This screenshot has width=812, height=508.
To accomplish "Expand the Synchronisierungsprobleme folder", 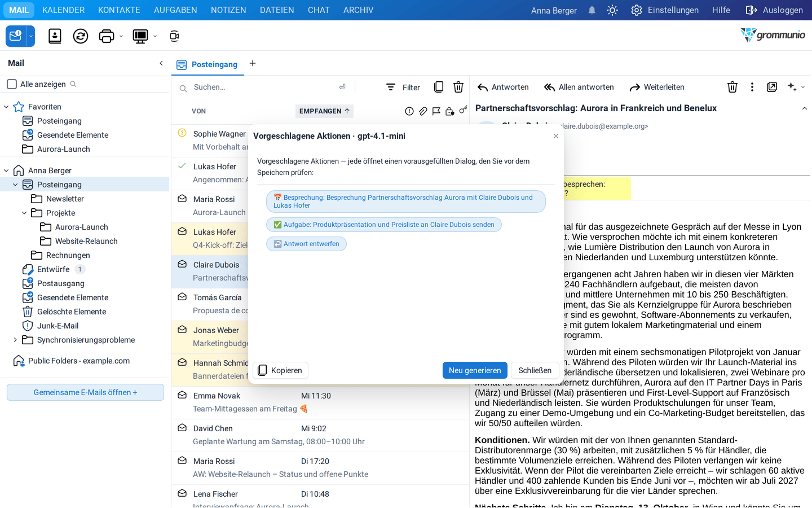I will click(15, 340).
